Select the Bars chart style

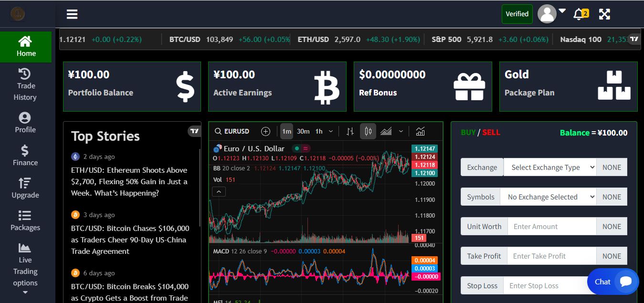point(350,132)
